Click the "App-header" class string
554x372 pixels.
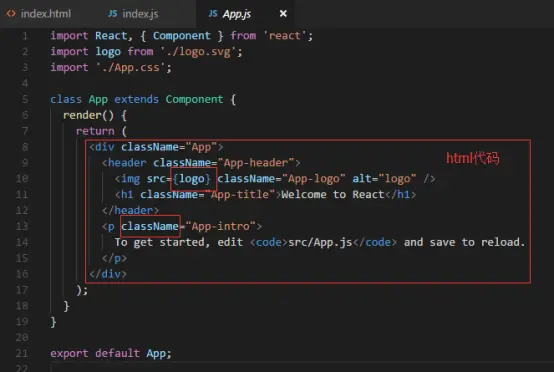(x=256, y=163)
